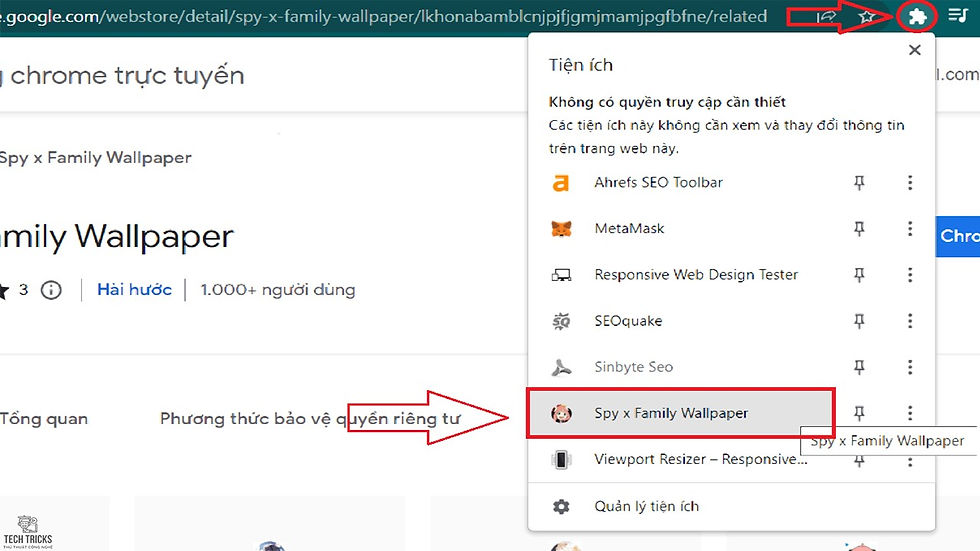Click the Responsive Web Design Tester devices icon

click(x=561, y=275)
